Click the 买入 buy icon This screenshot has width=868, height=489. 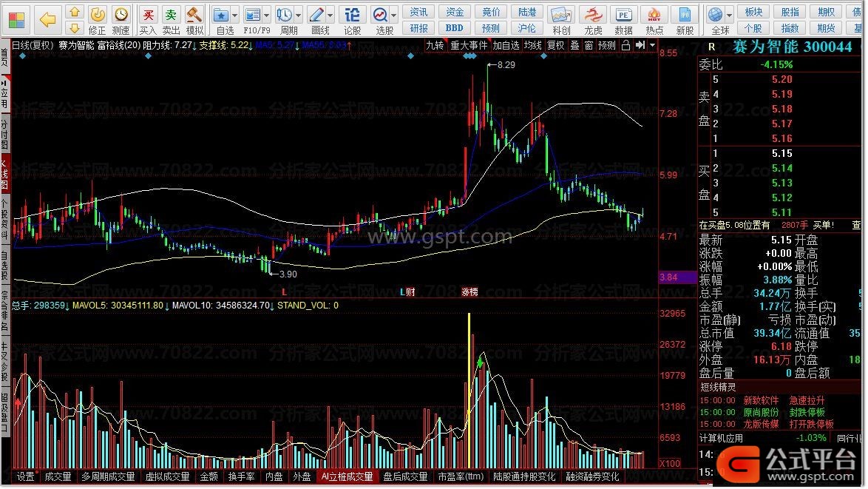tap(148, 21)
